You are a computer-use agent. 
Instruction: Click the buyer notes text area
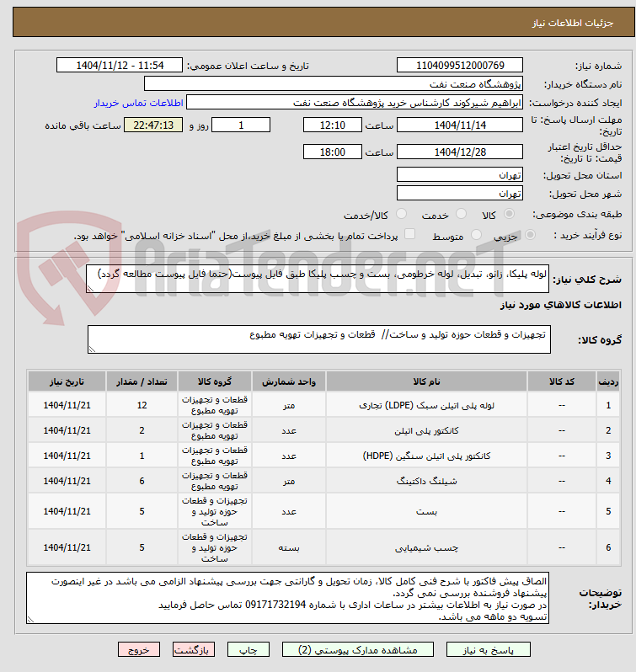(287, 598)
